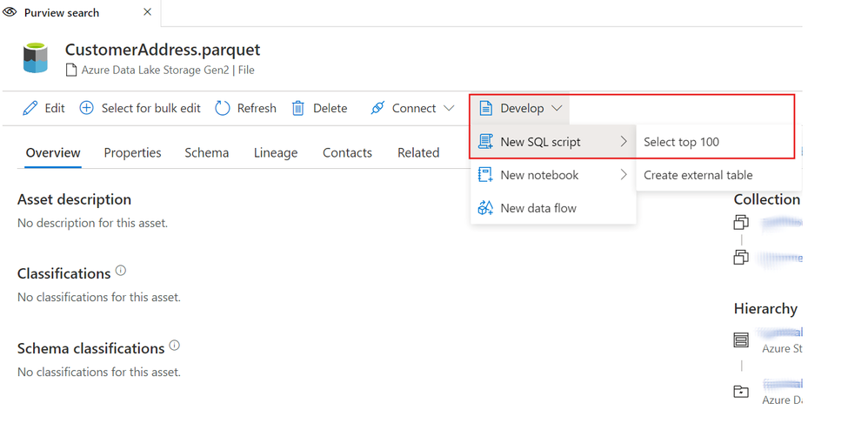Click the Develop document icon
Screen dimensions: 868x437
click(x=485, y=108)
